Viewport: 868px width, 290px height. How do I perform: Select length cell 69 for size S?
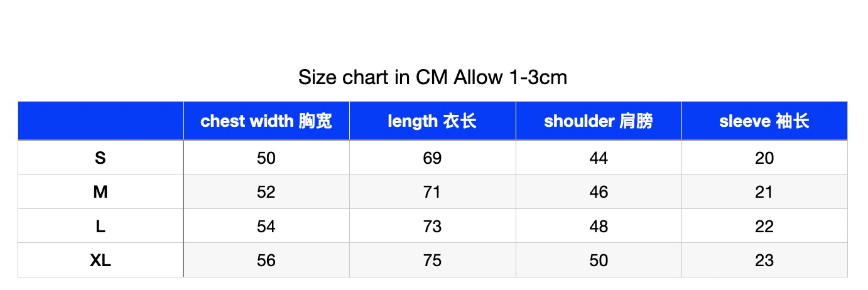coord(433,158)
